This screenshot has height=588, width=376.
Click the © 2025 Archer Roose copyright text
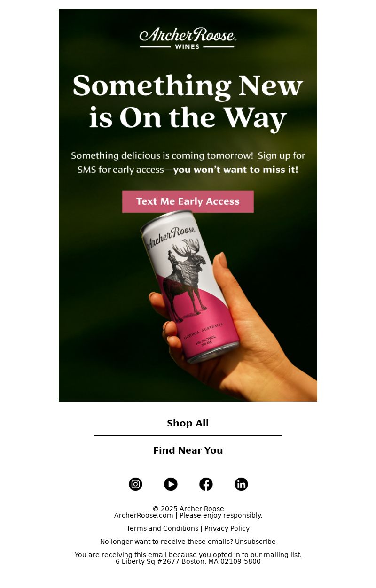pos(188,509)
